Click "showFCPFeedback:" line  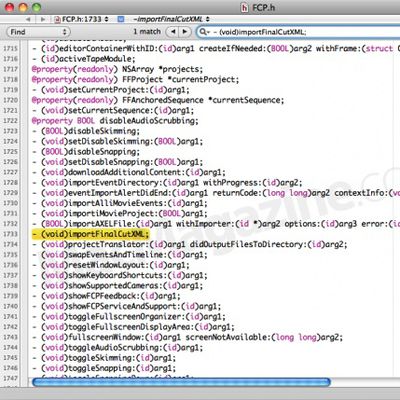click(106, 296)
